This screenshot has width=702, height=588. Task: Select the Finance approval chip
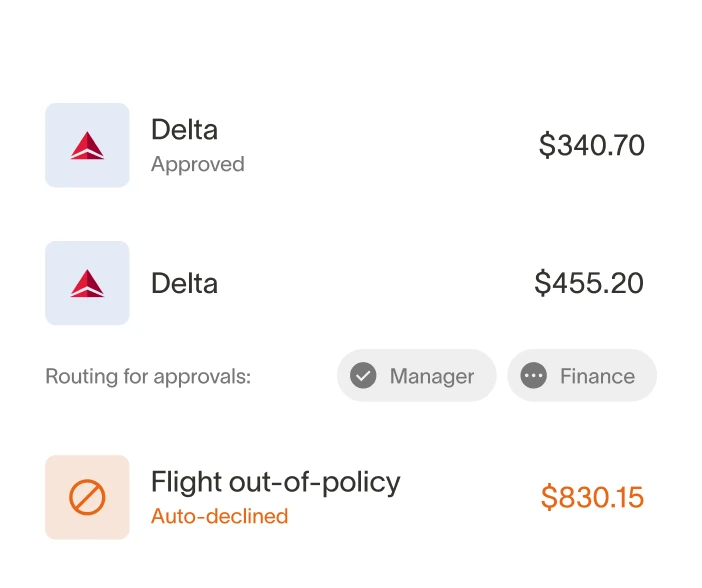tap(582, 376)
